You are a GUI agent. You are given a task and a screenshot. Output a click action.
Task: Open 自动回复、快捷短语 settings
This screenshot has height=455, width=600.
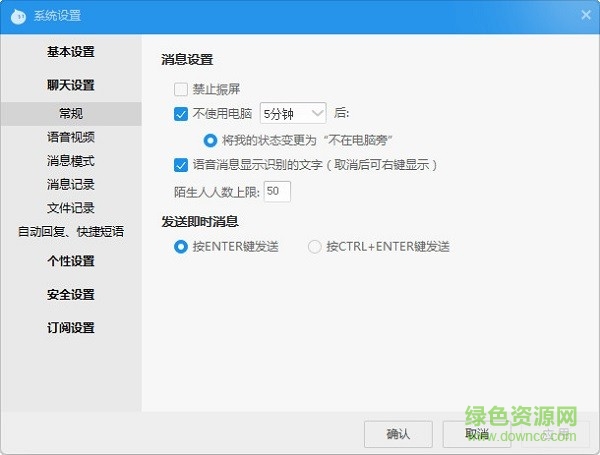[x=70, y=232]
